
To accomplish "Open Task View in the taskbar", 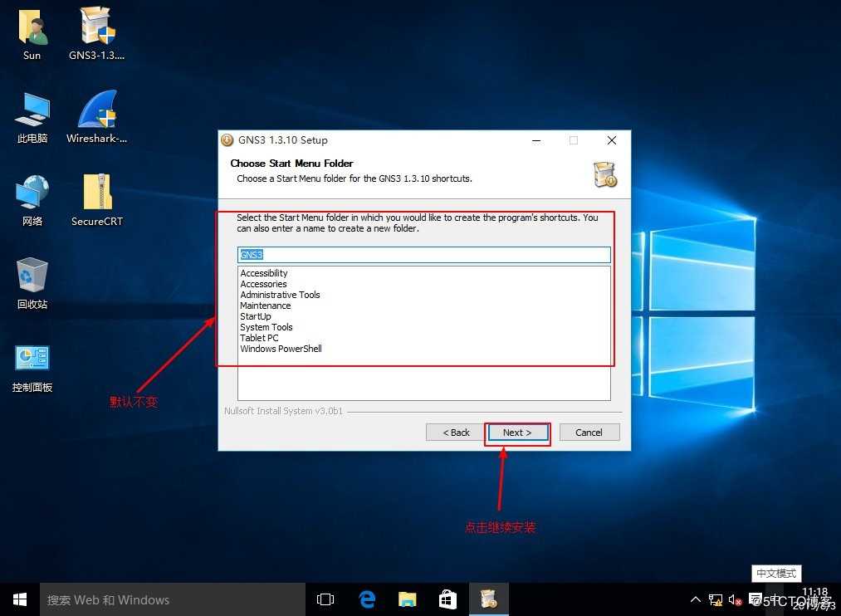I will click(325, 599).
